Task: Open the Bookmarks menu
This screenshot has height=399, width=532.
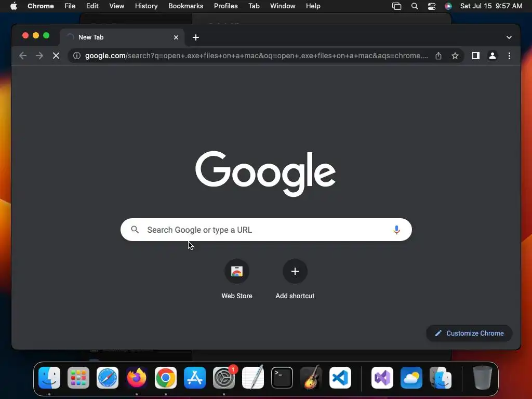Action: (185, 6)
